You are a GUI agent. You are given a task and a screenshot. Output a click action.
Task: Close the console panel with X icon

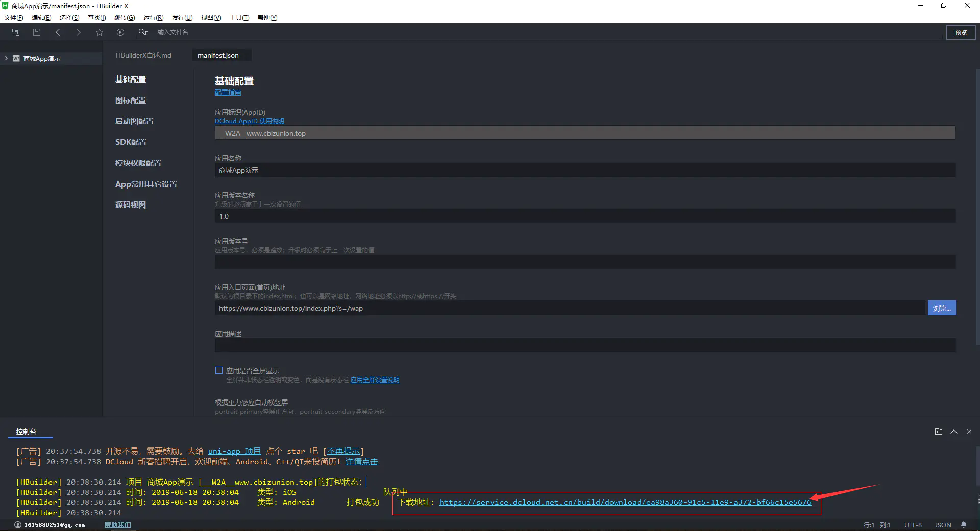(x=969, y=432)
